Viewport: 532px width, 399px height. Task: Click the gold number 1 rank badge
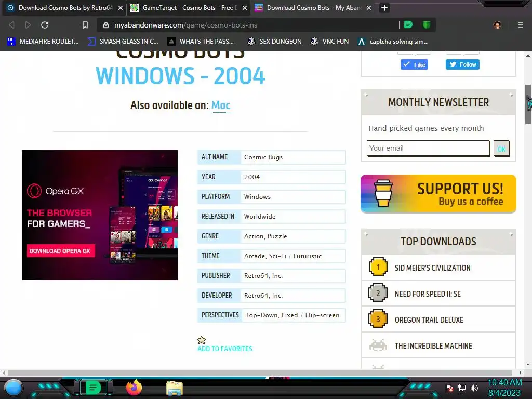tap(378, 268)
